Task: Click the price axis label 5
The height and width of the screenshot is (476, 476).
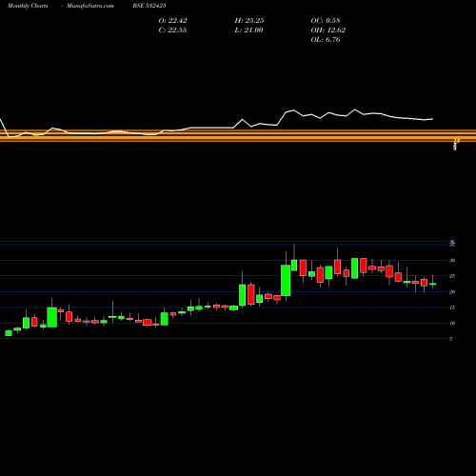Action: (x=451, y=339)
